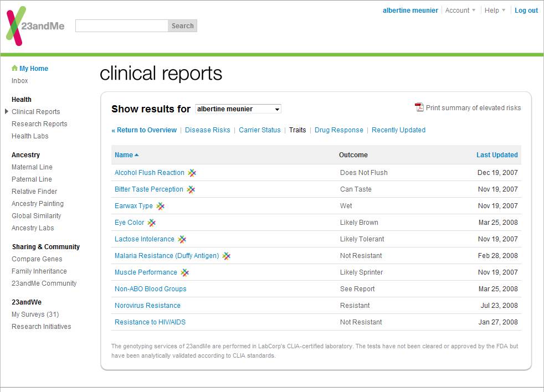This screenshot has height=392, width=544.
Task: Open Relative Finder
Action: [x=34, y=192]
